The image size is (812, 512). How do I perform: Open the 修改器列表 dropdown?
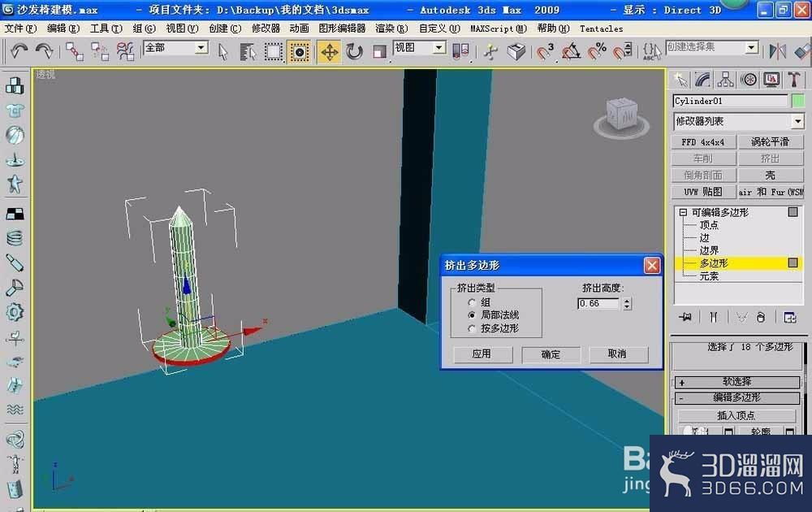click(797, 121)
